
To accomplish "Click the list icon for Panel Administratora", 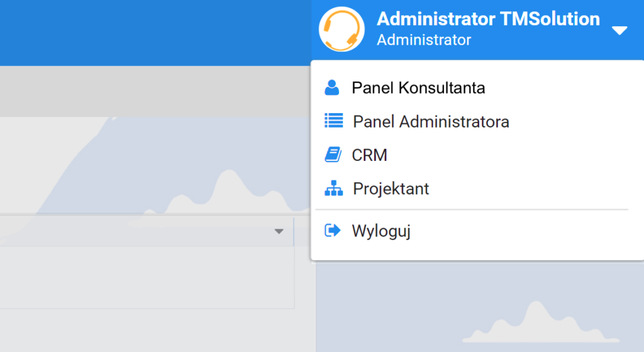I will point(333,121).
